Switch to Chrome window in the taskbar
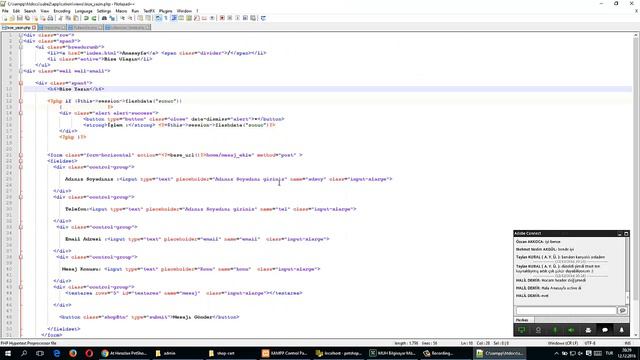The image size is (640, 360). 124,353
